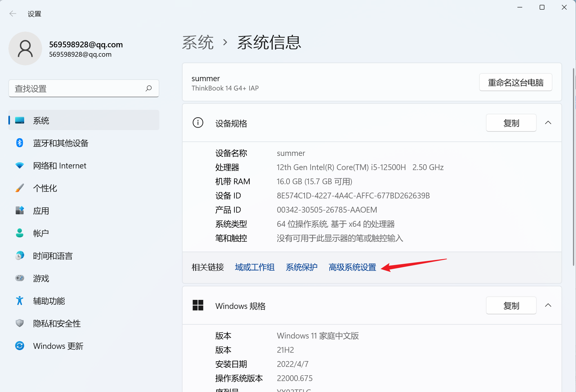Collapse the Windows 规格 section chevron
Viewport: 576px width, 392px height.
(548, 305)
